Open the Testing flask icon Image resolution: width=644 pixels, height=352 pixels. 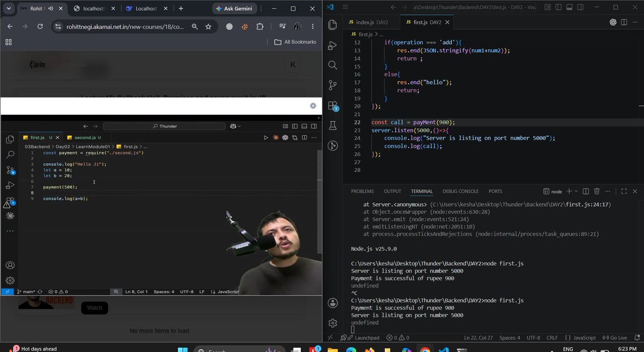[x=332, y=125]
